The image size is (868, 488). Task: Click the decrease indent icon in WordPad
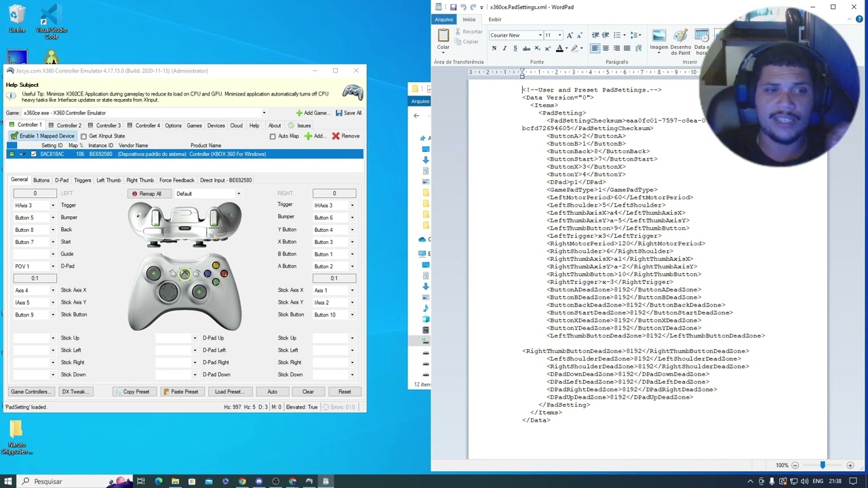(595, 35)
